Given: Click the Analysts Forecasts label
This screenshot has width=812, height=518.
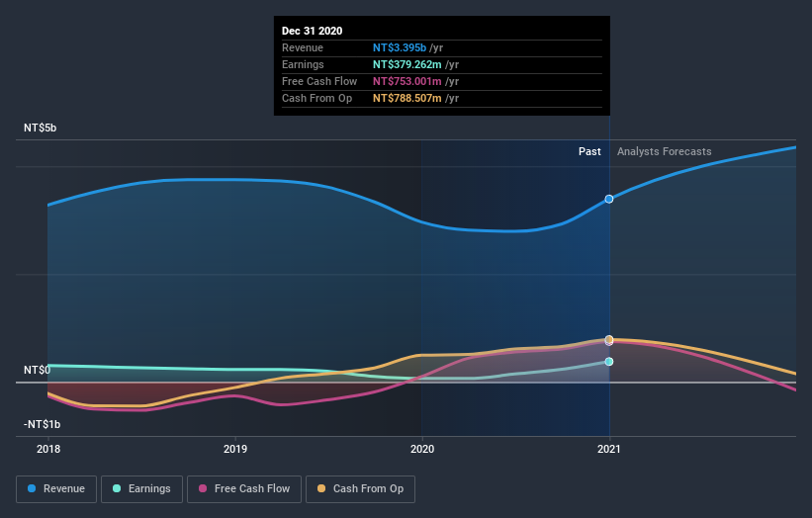Looking at the screenshot, I should point(665,151).
